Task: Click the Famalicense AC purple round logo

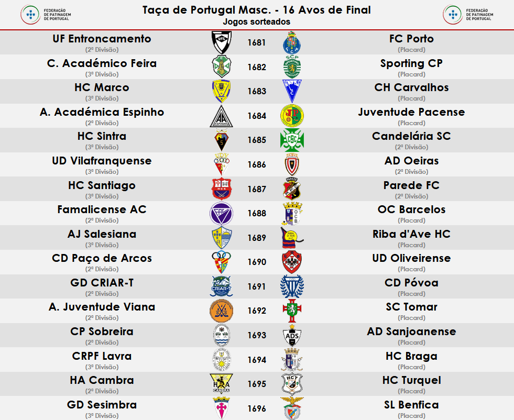Action: click(x=221, y=214)
